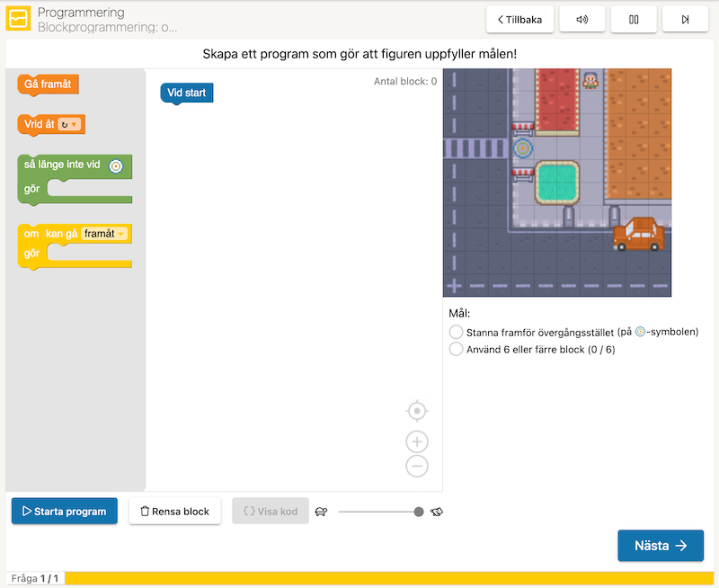Click the turtle slow speed icon
Image resolution: width=719 pixels, height=588 pixels.
tap(321, 512)
